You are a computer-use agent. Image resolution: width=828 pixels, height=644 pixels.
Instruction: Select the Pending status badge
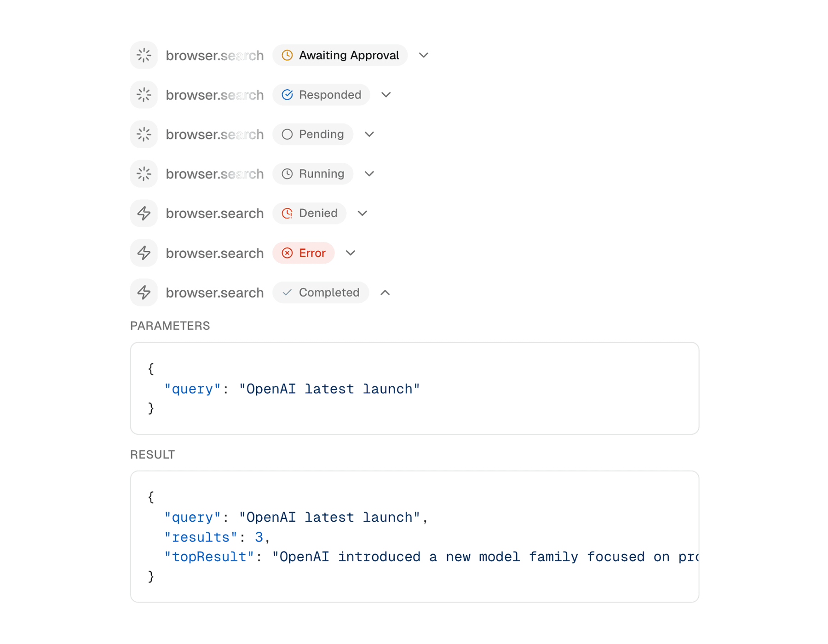click(x=313, y=134)
